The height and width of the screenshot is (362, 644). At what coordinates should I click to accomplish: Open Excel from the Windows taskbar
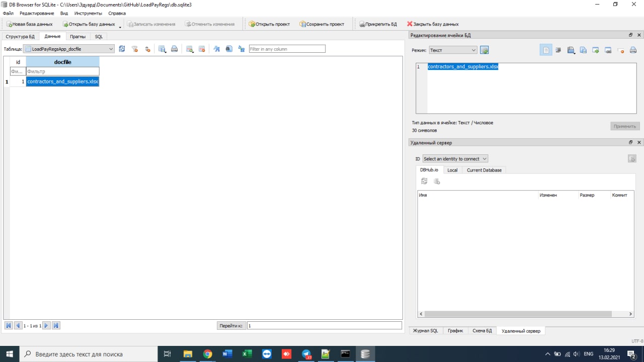pyautogui.click(x=247, y=354)
